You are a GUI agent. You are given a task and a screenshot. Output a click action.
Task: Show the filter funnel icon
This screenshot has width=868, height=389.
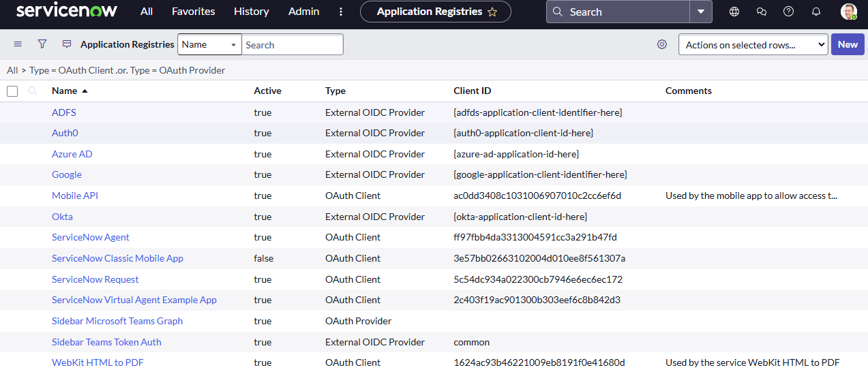[42, 44]
